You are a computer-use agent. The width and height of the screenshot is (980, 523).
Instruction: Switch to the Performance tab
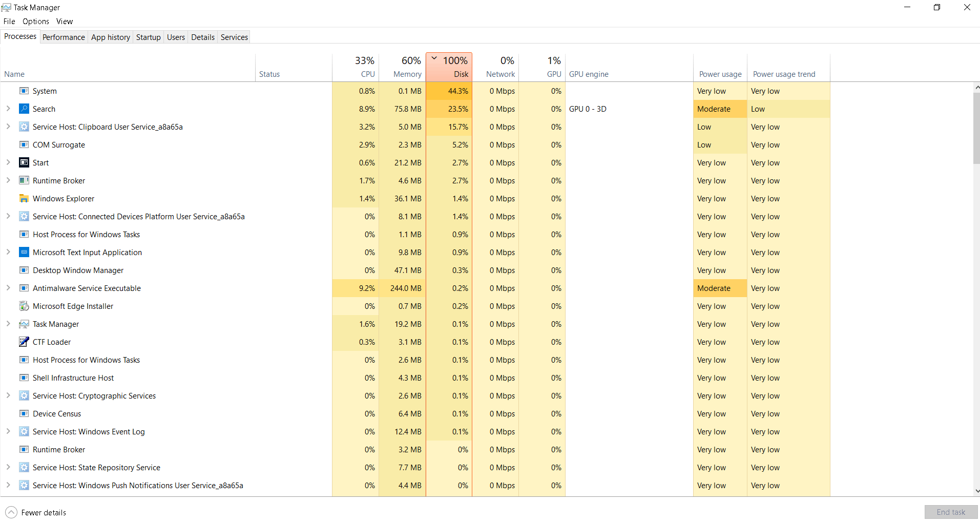click(x=64, y=37)
